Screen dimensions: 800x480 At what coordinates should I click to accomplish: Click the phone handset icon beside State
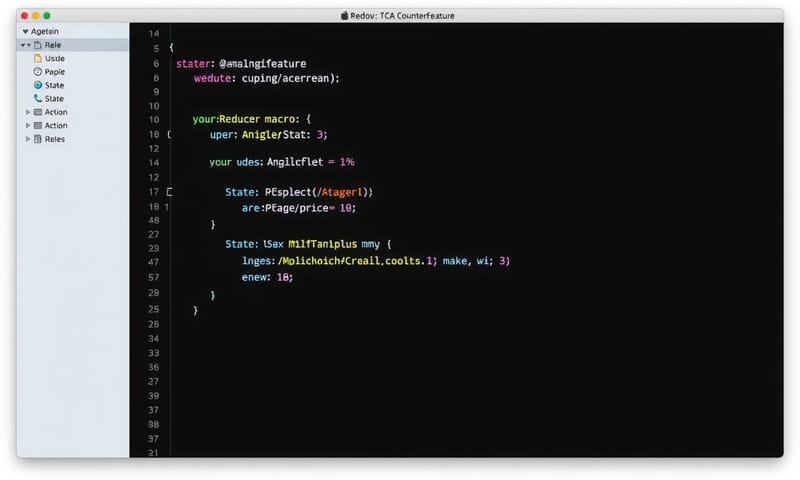coord(38,99)
